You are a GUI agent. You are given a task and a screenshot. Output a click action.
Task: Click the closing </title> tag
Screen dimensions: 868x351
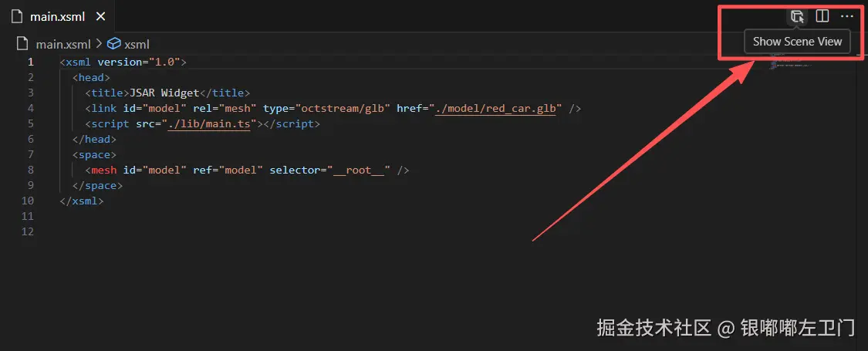click(x=225, y=93)
